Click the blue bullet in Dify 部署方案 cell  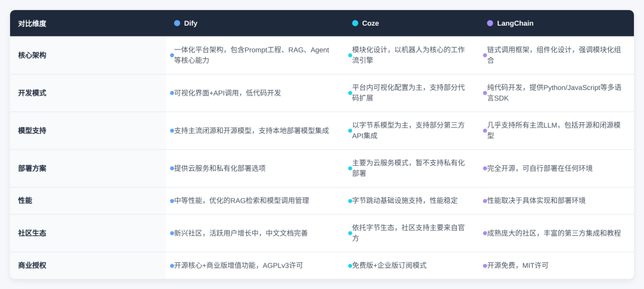(x=172, y=168)
